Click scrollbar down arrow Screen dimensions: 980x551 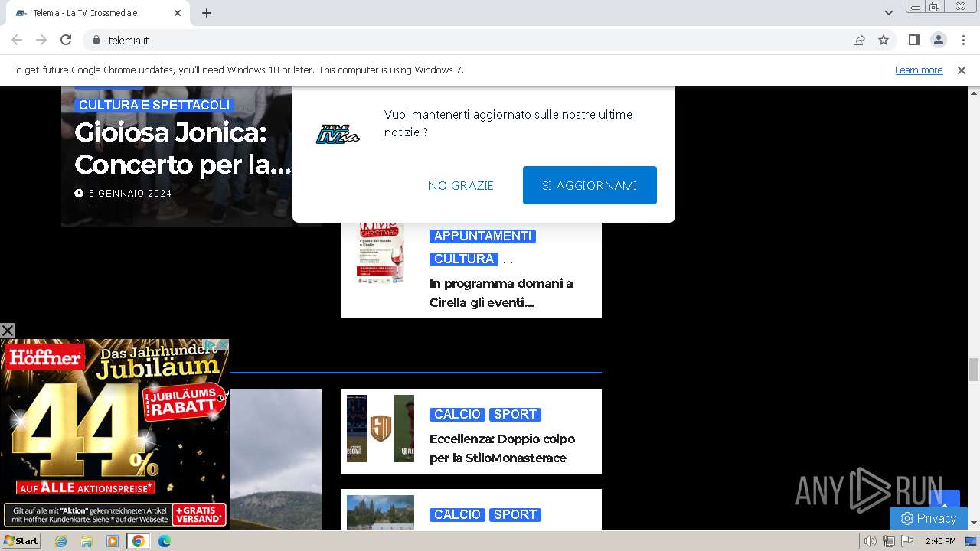[x=974, y=523]
